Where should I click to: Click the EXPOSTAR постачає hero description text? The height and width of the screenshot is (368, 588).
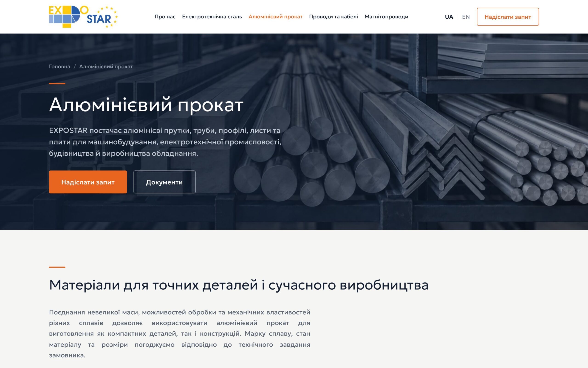(165, 142)
